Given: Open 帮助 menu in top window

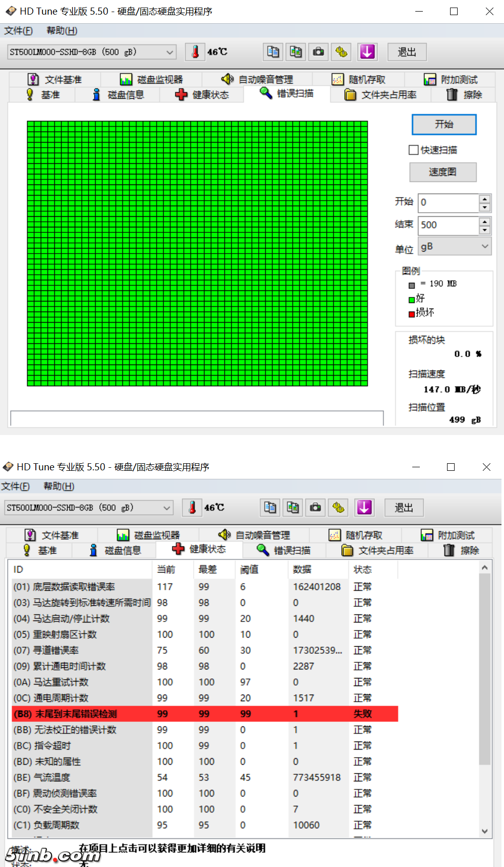Looking at the screenshot, I should click(62, 31).
